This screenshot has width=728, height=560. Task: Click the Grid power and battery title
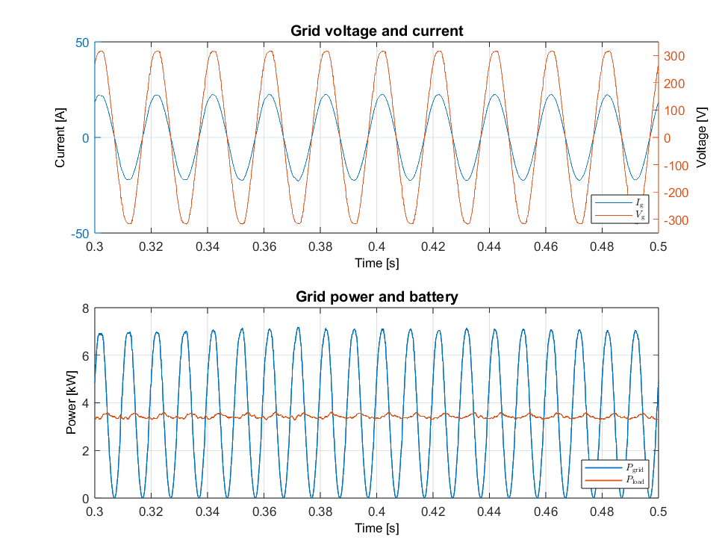379,295
